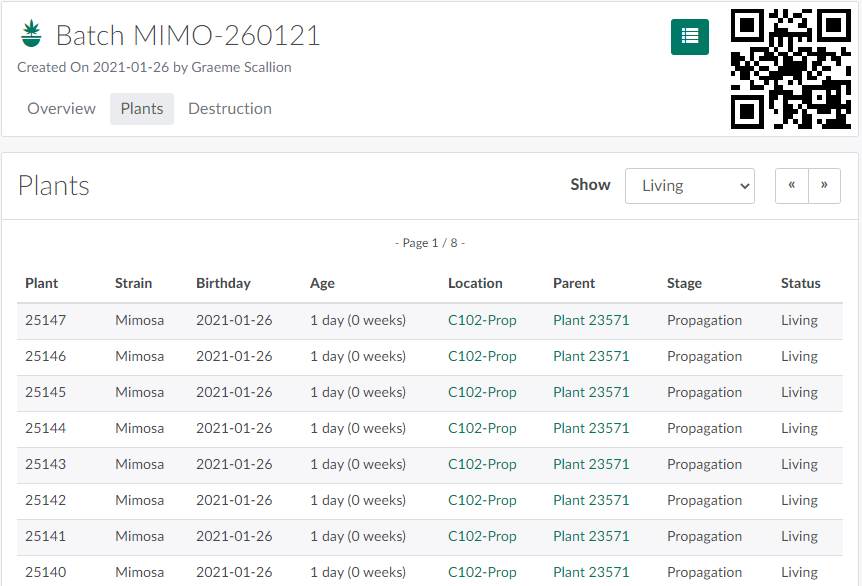862x586 pixels.
Task: Select the Plants tab
Action: (142, 109)
